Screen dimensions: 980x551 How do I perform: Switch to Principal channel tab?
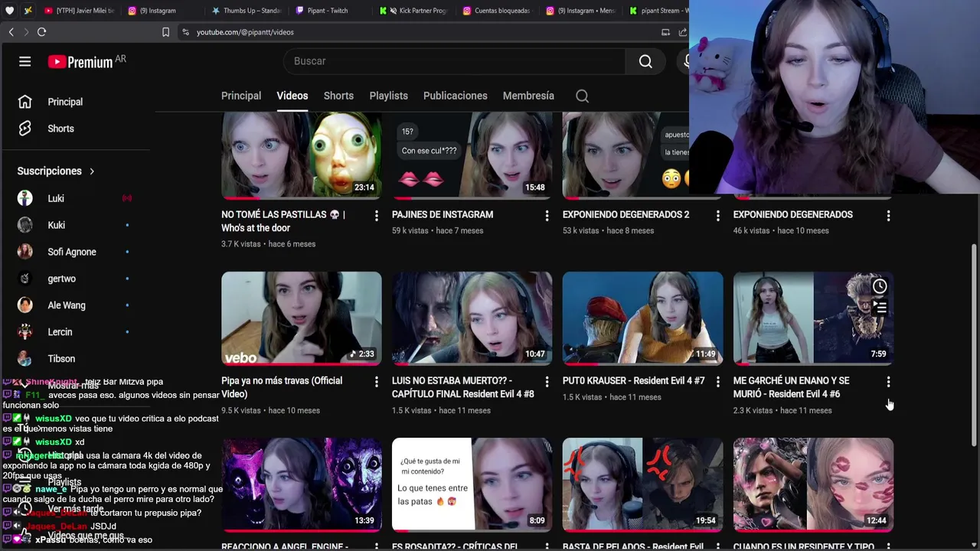click(x=241, y=96)
